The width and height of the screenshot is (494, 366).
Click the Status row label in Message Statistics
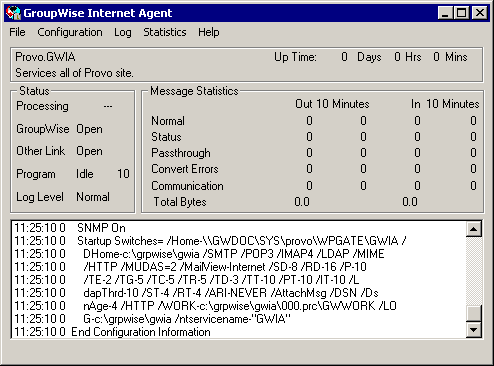tap(166, 137)
